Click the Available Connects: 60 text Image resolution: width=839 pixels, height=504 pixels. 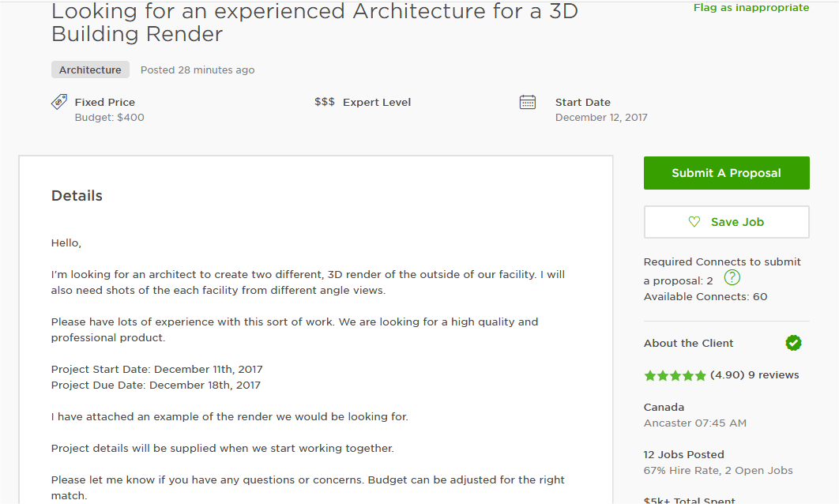(705, 297)
